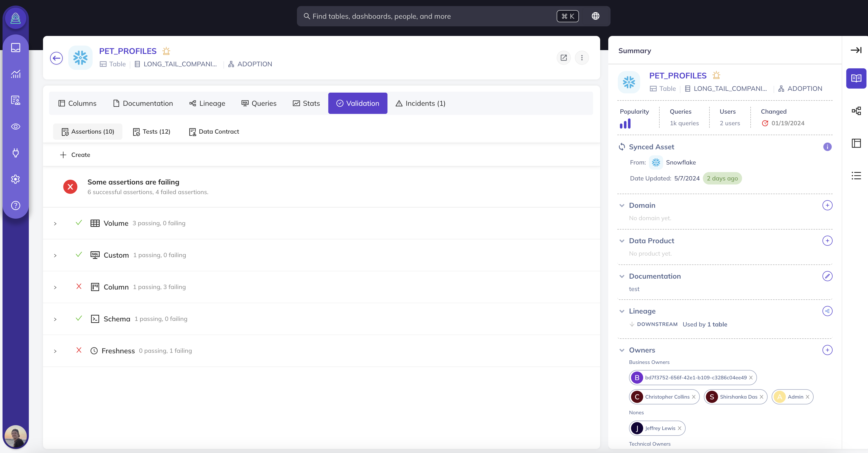Screen dimensions: 868x453
Task: Remove Jeffrey Lewis owner chip
Action: (680, 428)
